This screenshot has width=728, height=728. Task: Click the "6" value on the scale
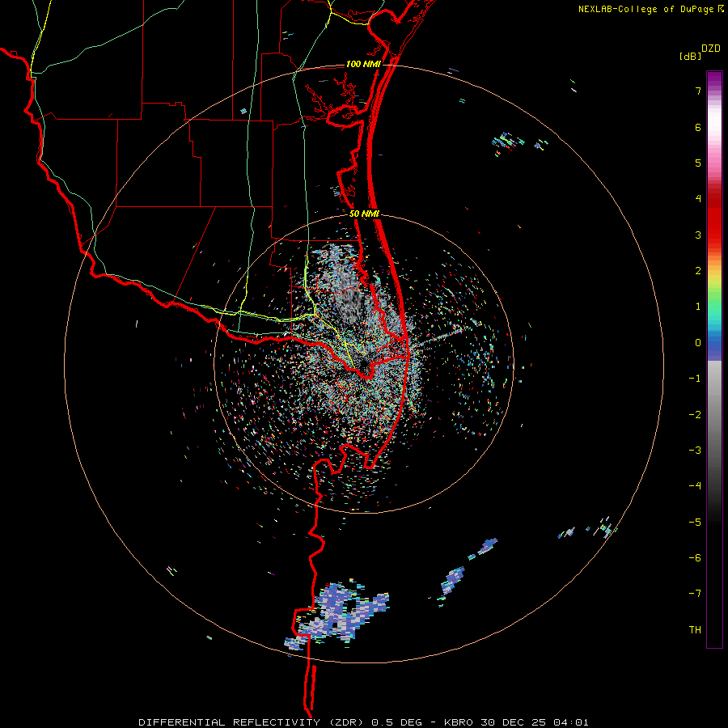point(698,127)
